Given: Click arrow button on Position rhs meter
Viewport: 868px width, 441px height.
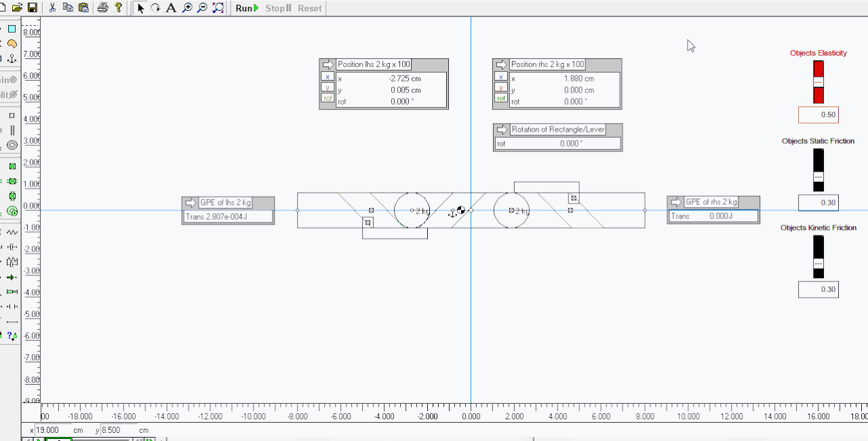Looking at the screenshot, I should [502, 64].
